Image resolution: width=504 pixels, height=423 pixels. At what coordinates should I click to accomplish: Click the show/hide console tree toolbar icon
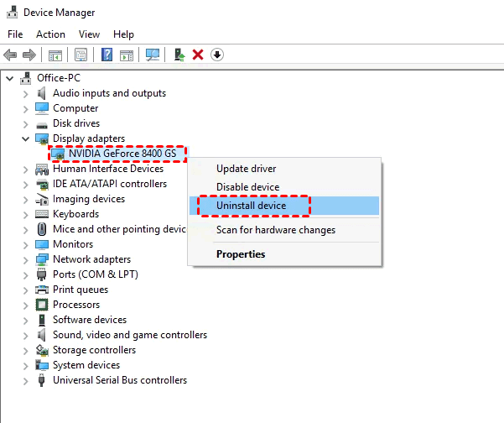coord(55,55)
